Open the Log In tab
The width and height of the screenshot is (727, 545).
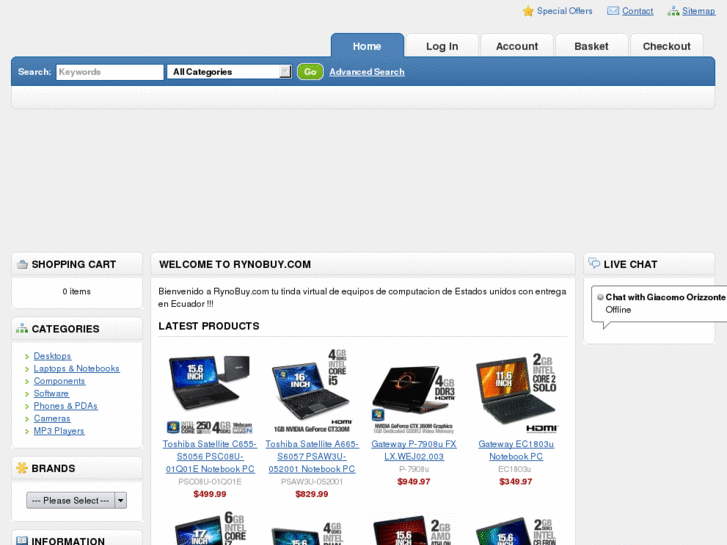pos(442,46)
